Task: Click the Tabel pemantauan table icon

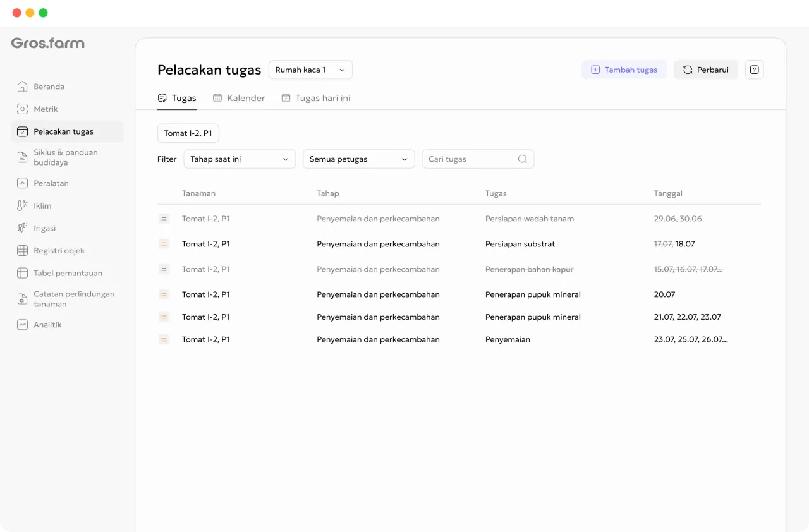Action: click(22, 274)
